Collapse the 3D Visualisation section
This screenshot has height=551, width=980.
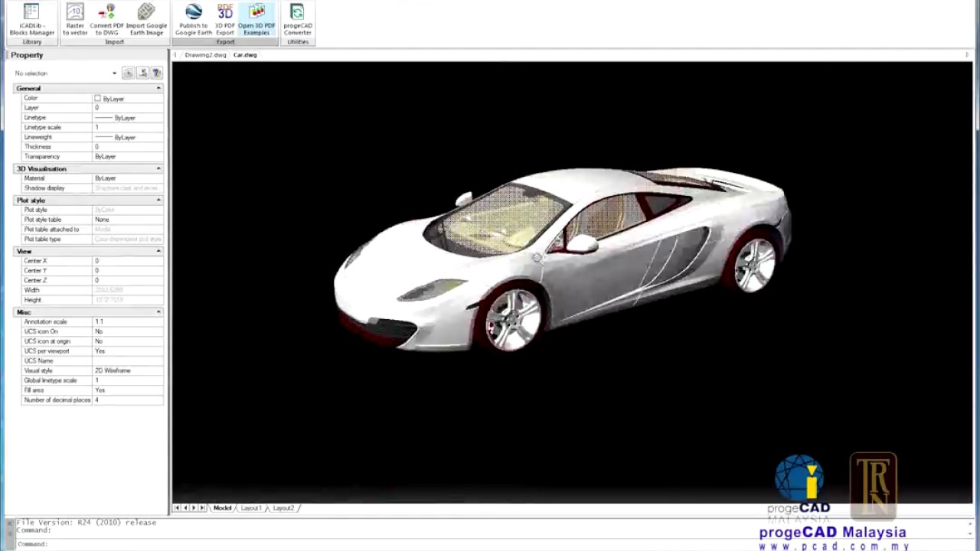click(x=158, y=168)
